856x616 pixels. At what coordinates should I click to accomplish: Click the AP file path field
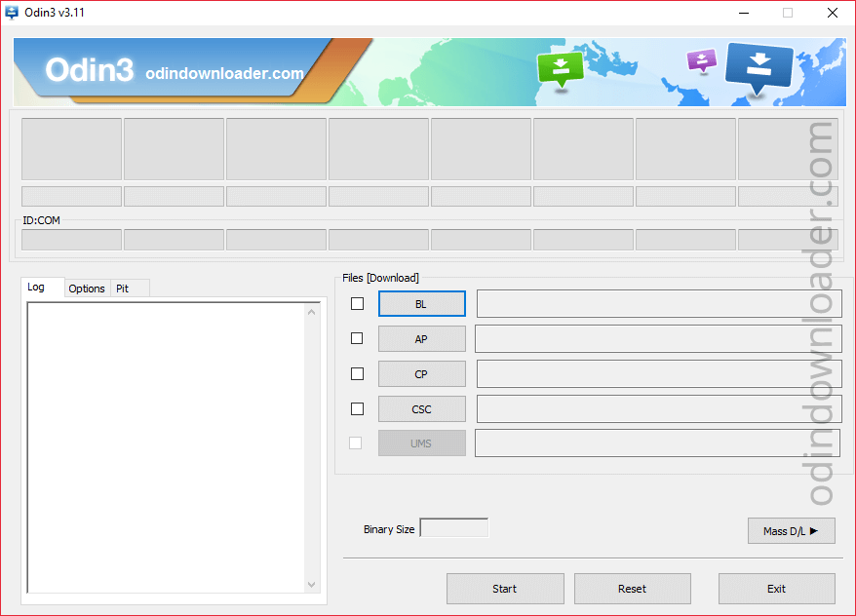(658, 339)
